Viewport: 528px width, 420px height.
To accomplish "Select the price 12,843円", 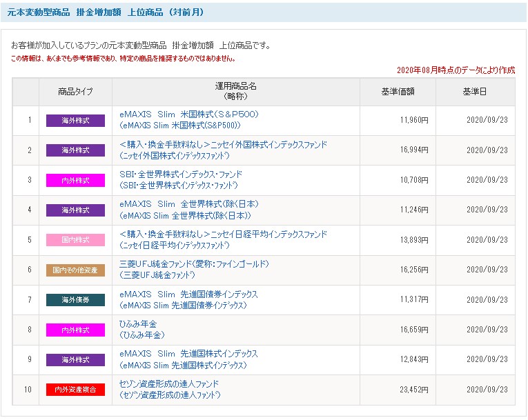I will click(x=414, y=359).
